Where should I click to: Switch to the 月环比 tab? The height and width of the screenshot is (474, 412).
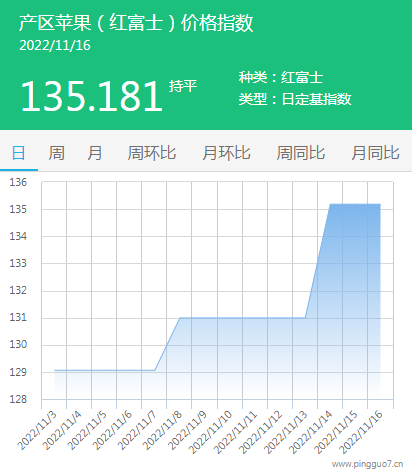pyautogui.click(x=227, y=153)
